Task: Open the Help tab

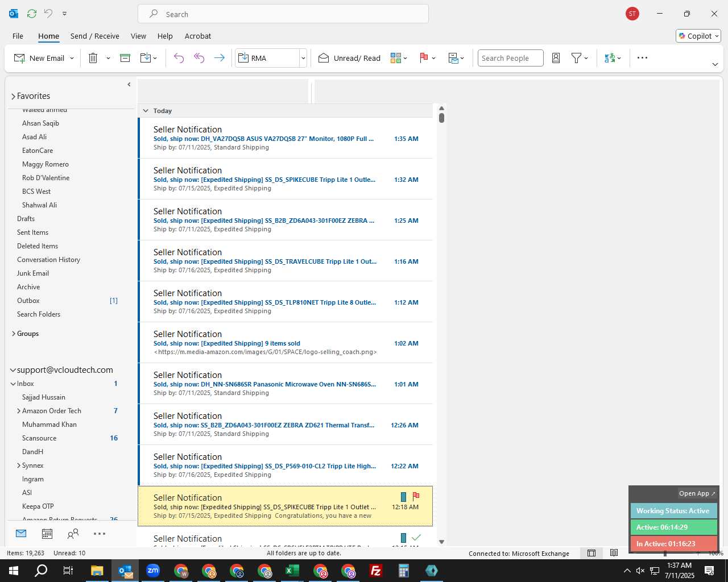Action: click(x=165, y=36)
